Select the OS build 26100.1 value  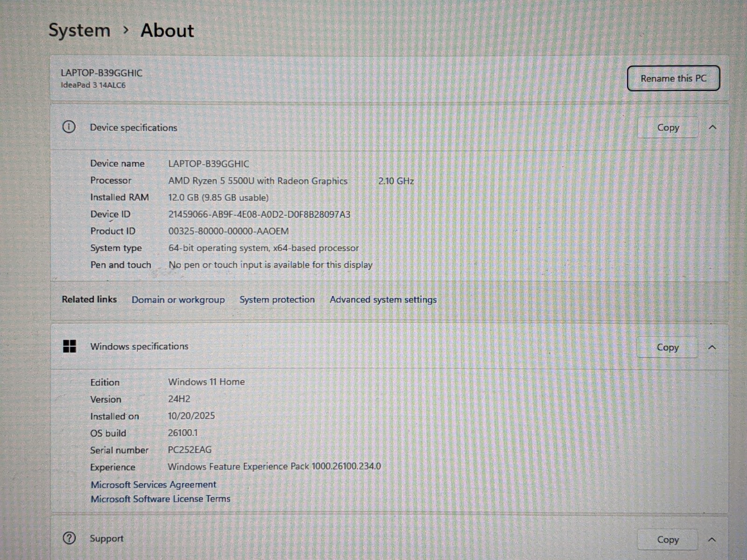tap(183, 433)
